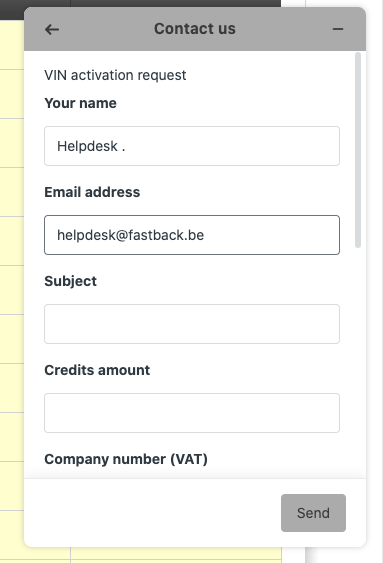The width and height of the screenshot is (383, 563).
Task: Select the empty Subject field
Action: [192, 324]
